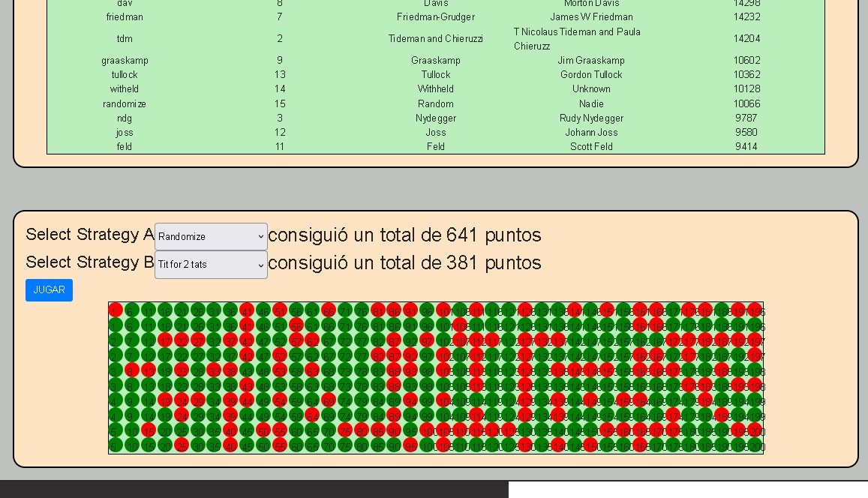The image size is (868, 498).
Task: Click the 'tullock' entry in the table
Action: [x=125, y=74]
